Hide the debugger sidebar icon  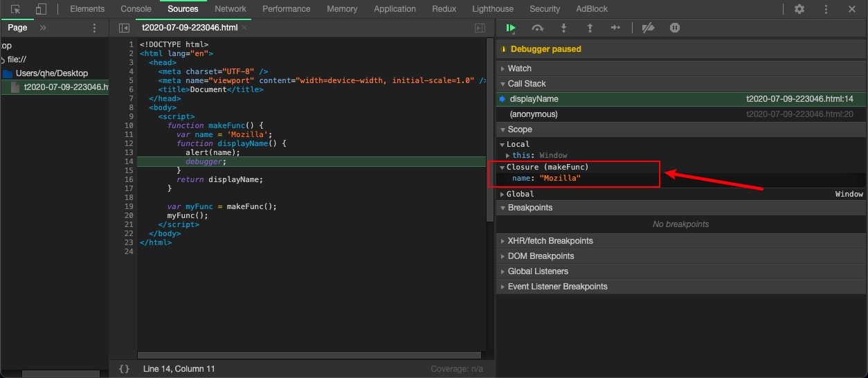click(x=480, y=28)
